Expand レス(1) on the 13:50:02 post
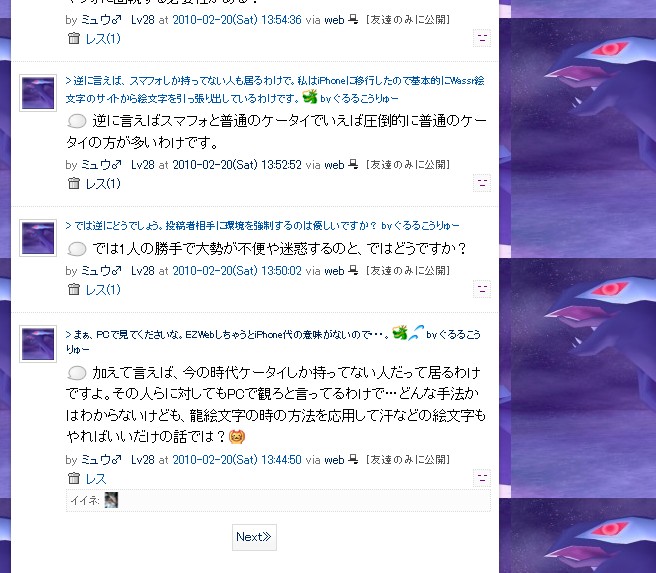Image resolution: width=656 pixels, height=573 pixels. point(102,289)
